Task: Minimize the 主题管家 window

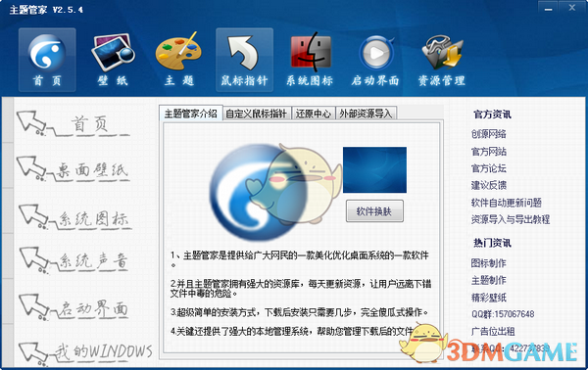Action: (x=548, y=8)
